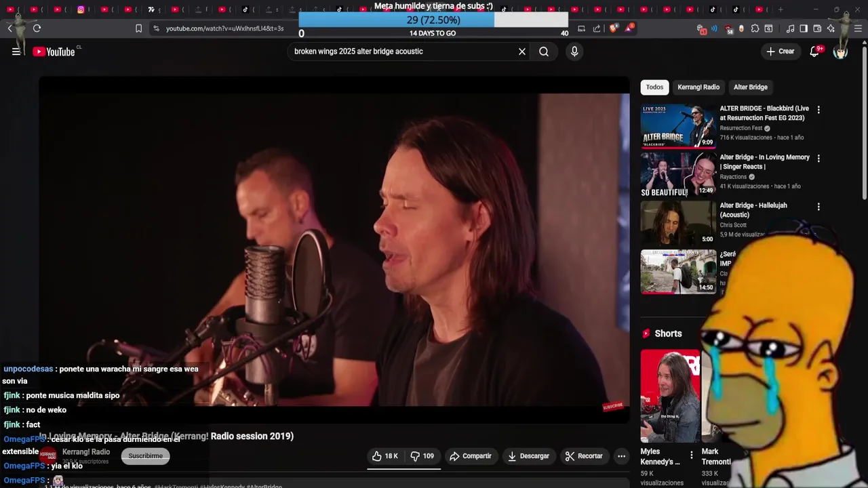
Task: Open more actions three-dot menu under video
Action: 621,456
